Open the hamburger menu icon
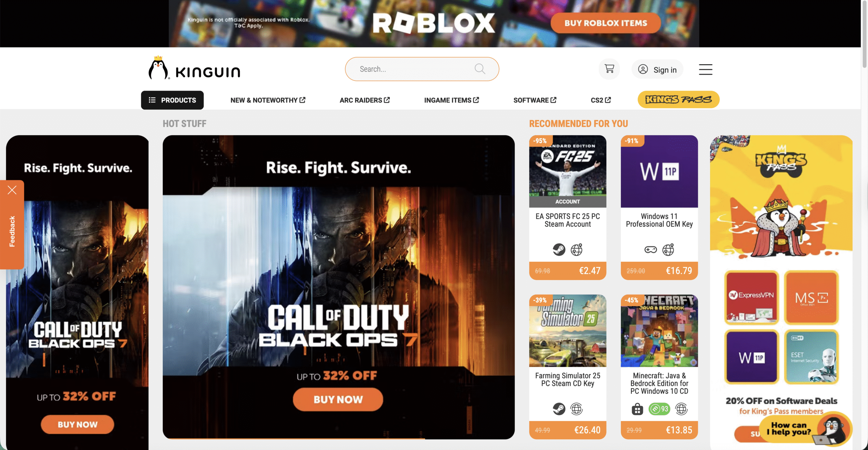The width and height of the screenshot is (868, 450). [706, 69]
